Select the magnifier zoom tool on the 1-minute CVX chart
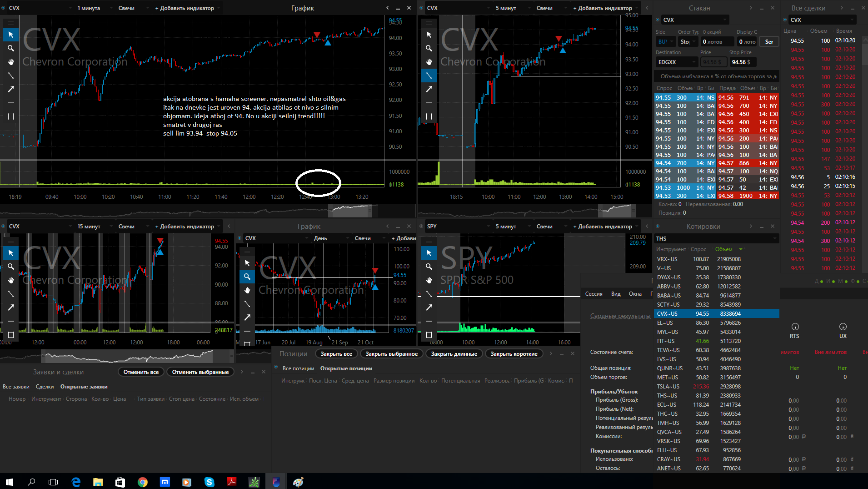Viewport: 868px width, 489px height. click(11, 48)
